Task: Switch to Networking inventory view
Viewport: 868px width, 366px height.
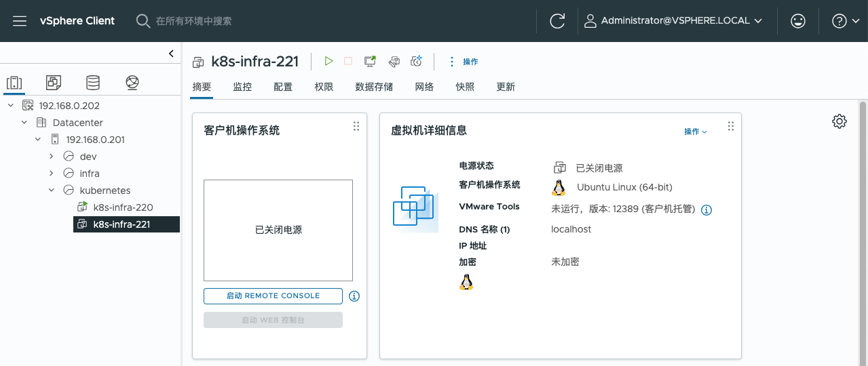Action: pyautogui.click(x=132, y=83)
